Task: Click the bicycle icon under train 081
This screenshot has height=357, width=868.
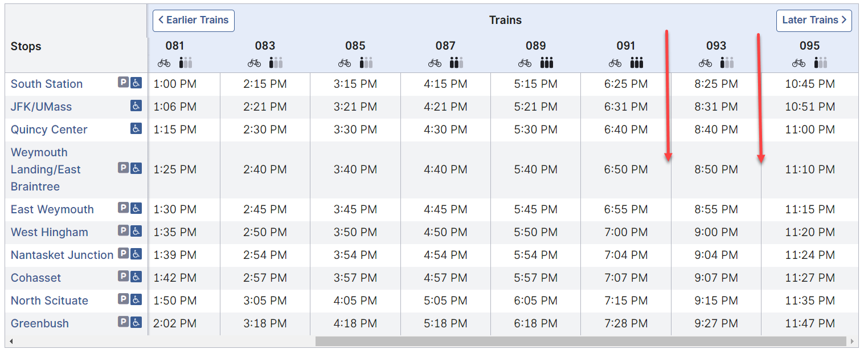Action: click(x=164, y=63)
